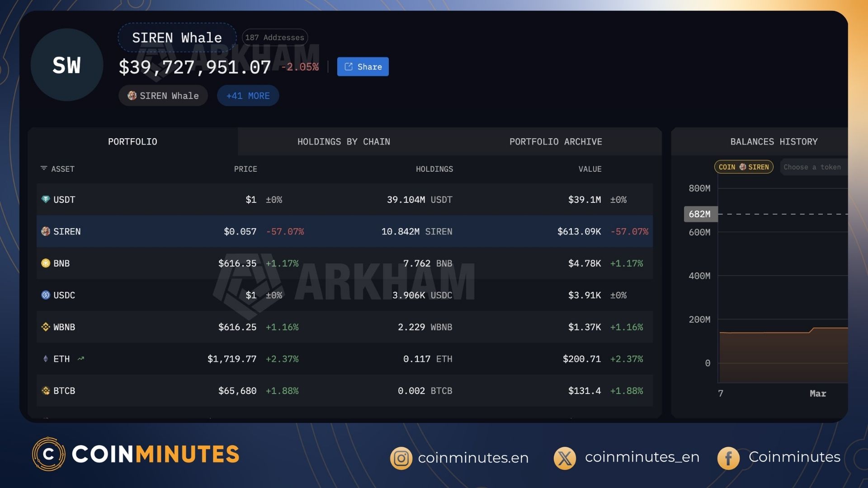
Task: Open the SIREN Whale tag pill
Action: pyautogui.click(x=163, y=95)
